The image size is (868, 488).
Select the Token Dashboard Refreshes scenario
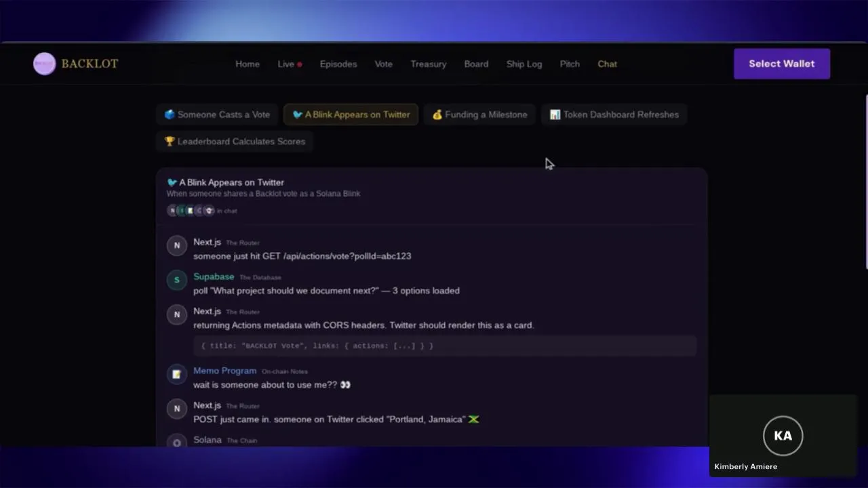coord(614,115)
